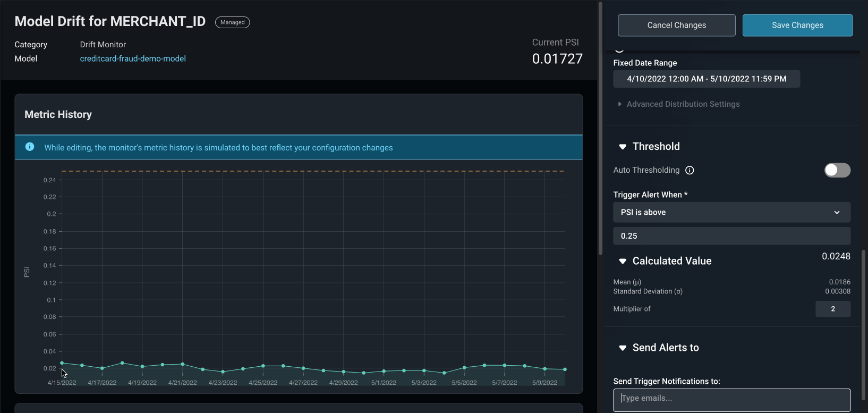Click the Type emails input field
The image size is (868, 413).
(731, 399)
